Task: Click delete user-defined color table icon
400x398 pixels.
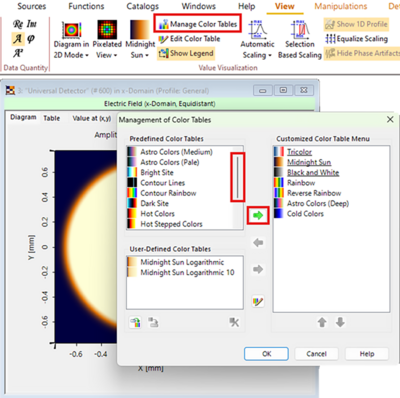Action: point(234,322)
